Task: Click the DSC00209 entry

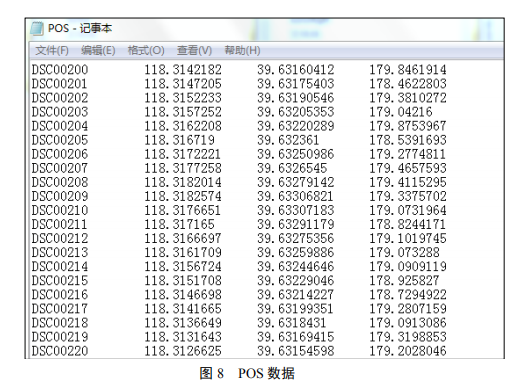Action: [x=60, y=196]
